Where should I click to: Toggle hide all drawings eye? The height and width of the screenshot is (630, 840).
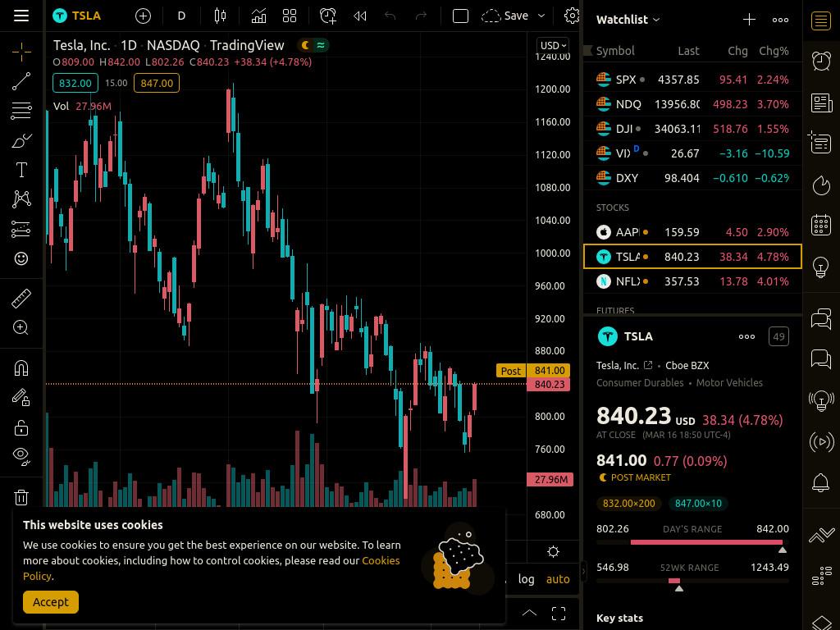(x=21, y=456)
